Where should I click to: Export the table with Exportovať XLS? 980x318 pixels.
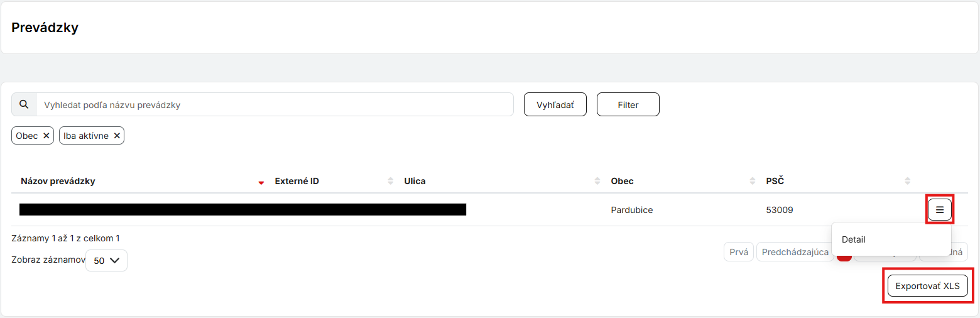[x=927, y=286]
